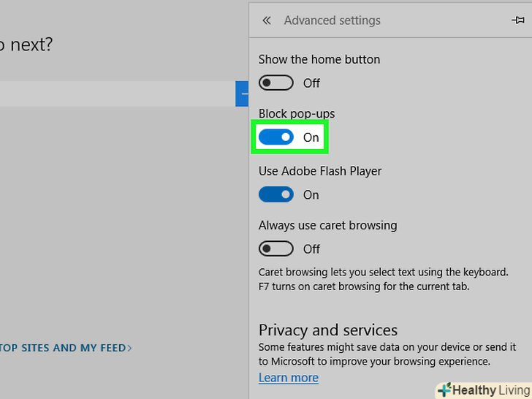Click the 'Use Adobe Flash Player' label

pos(320,171)
